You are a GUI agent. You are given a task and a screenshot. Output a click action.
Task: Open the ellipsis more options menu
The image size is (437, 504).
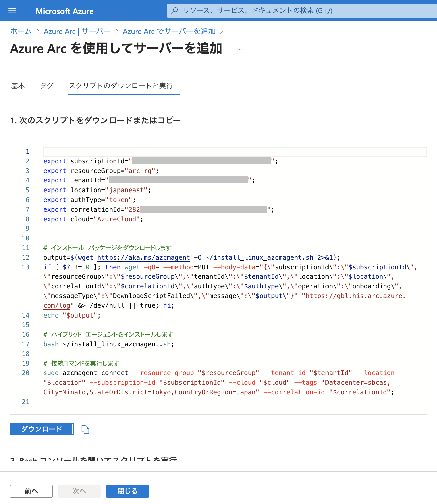[x=239, y=49]
